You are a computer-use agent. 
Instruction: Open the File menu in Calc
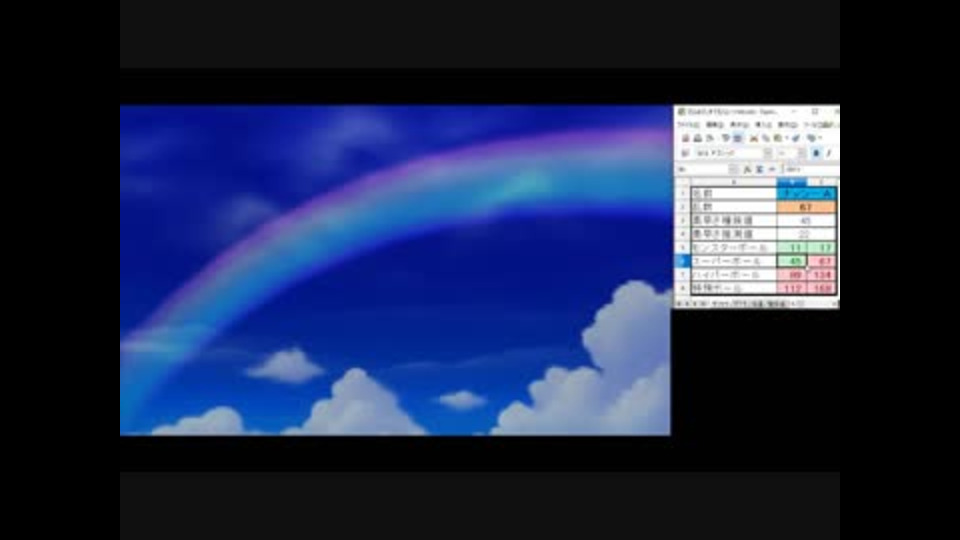(688, 125)
